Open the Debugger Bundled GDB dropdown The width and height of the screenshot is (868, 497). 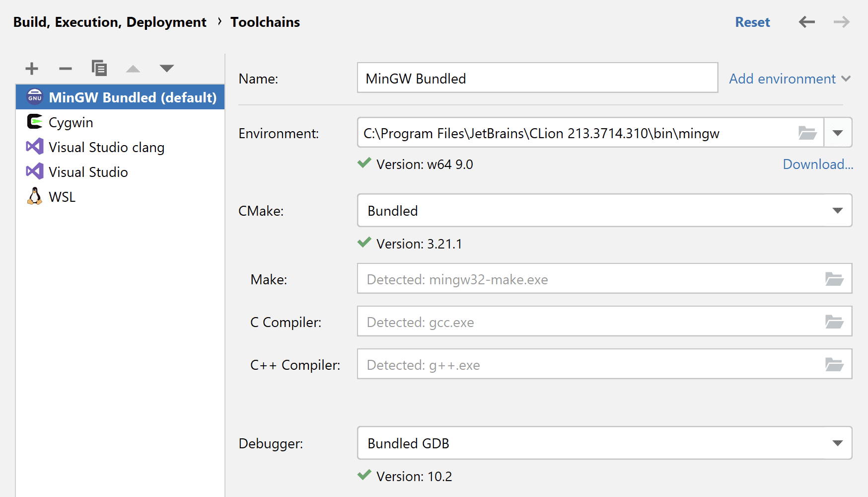click(x=605, y=443)
